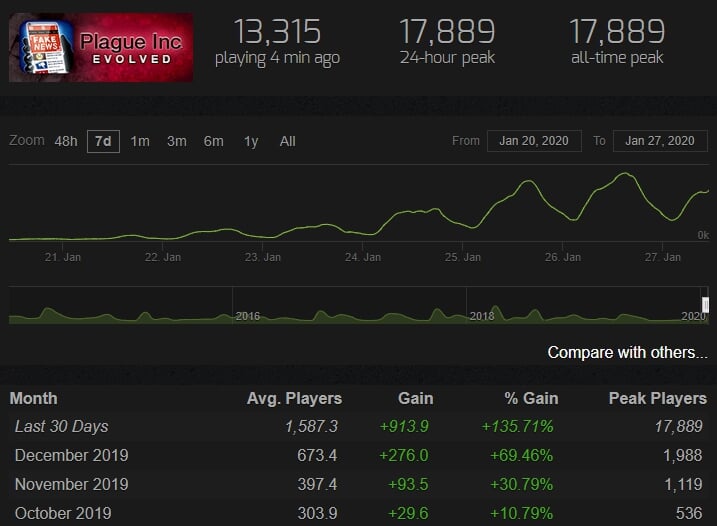This screenshot has width=717, height=526.
Task: Click the 1,119 peak players value
Action: point(683,484)
